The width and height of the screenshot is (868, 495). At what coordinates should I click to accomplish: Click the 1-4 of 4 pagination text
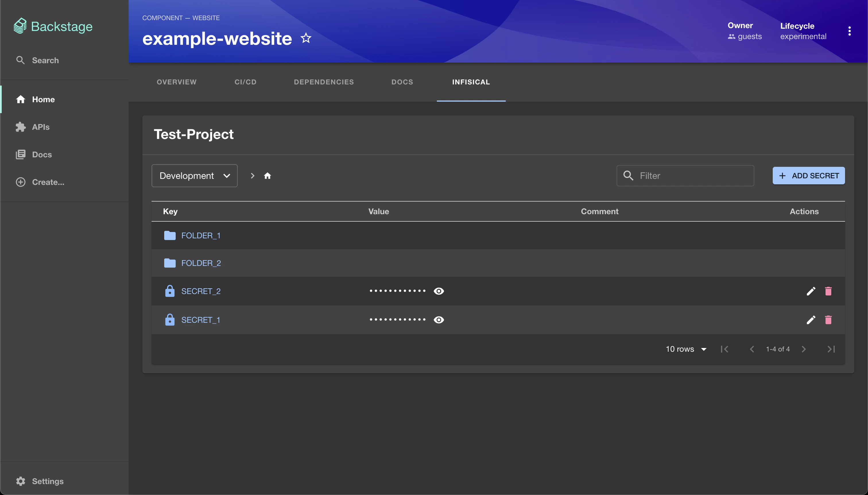tap(778, 349)
